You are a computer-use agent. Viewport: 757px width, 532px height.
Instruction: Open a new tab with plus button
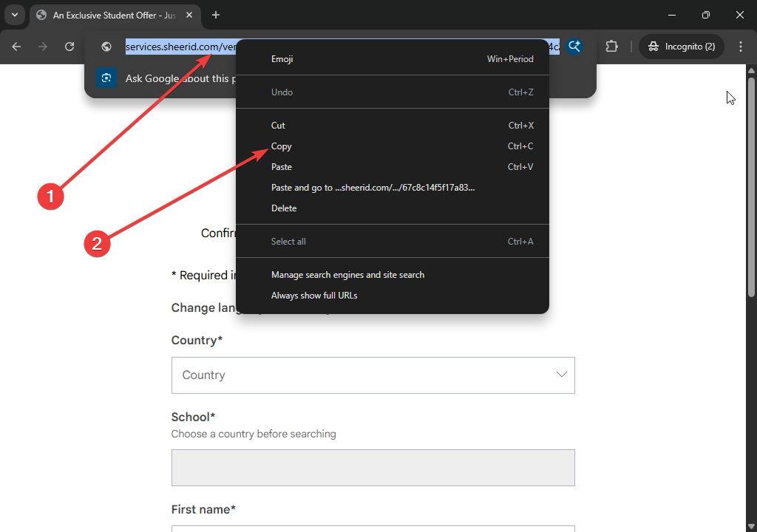pos(216,15)
